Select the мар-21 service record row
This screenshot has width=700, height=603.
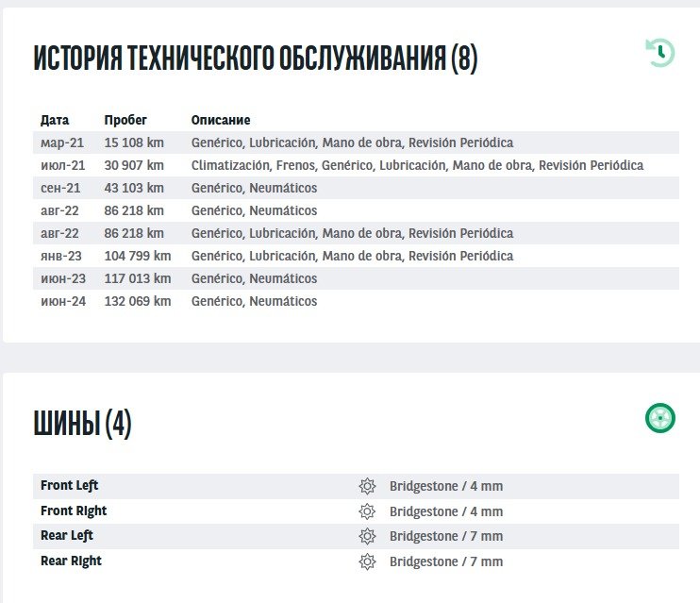pos(356,142)
